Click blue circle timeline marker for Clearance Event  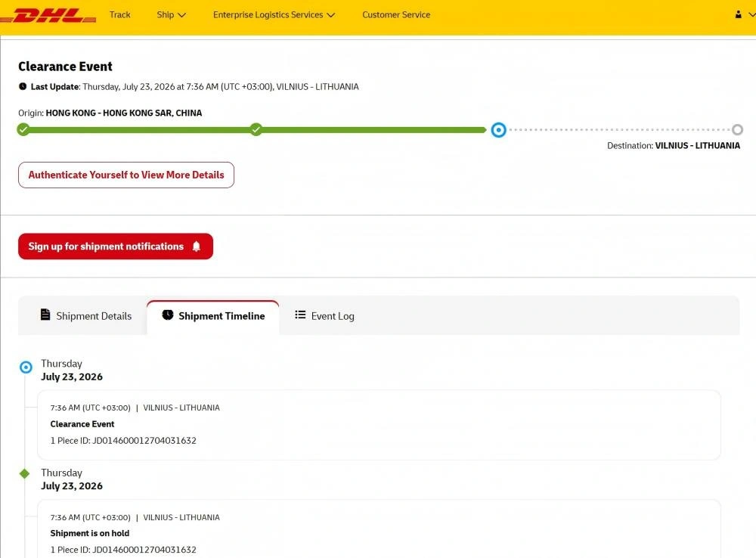(26, 367)
